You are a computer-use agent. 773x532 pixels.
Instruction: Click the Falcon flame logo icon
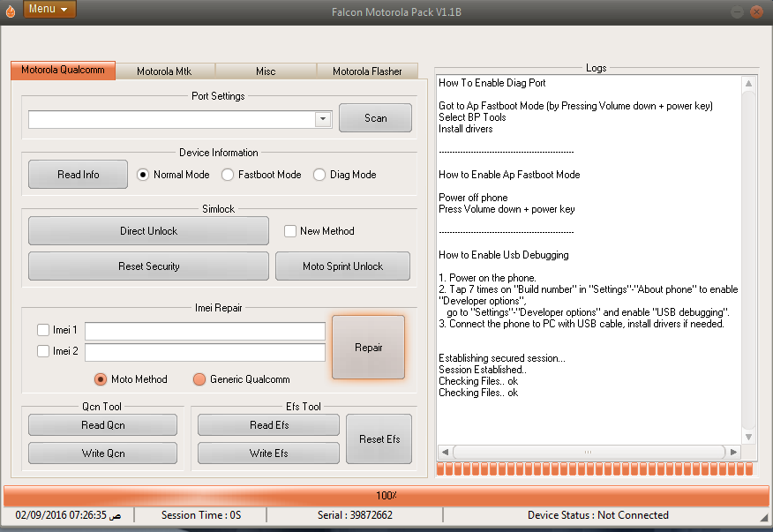pos(11,11)
